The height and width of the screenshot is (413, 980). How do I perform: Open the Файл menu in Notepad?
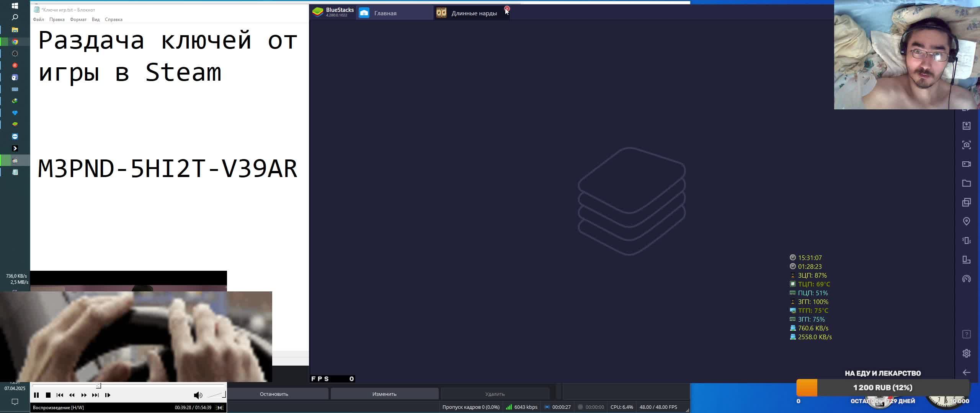tap(38, 20)
